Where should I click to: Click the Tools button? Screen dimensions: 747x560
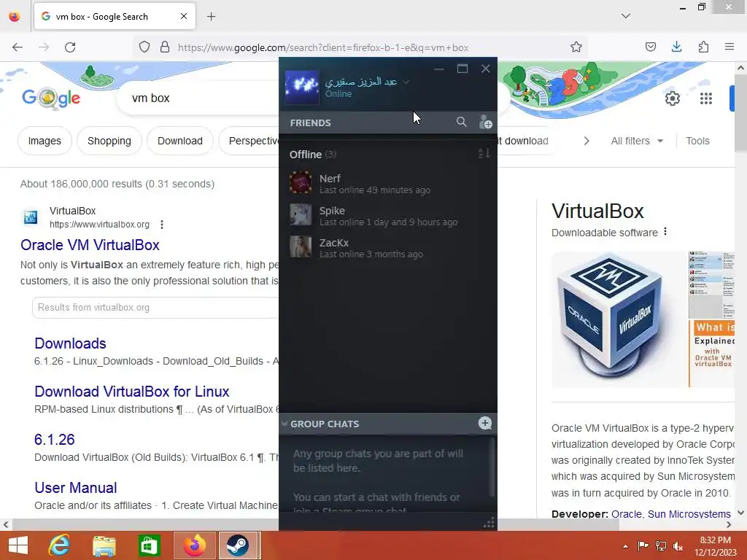click(x=697, y=141)
